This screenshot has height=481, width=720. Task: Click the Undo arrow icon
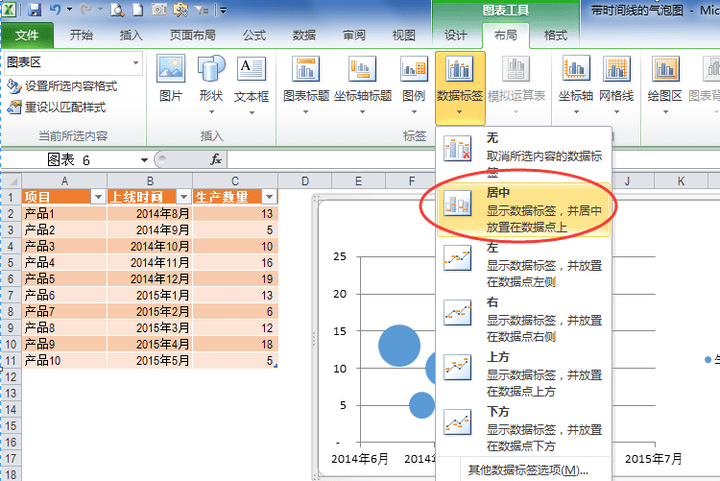coord(56,10)
